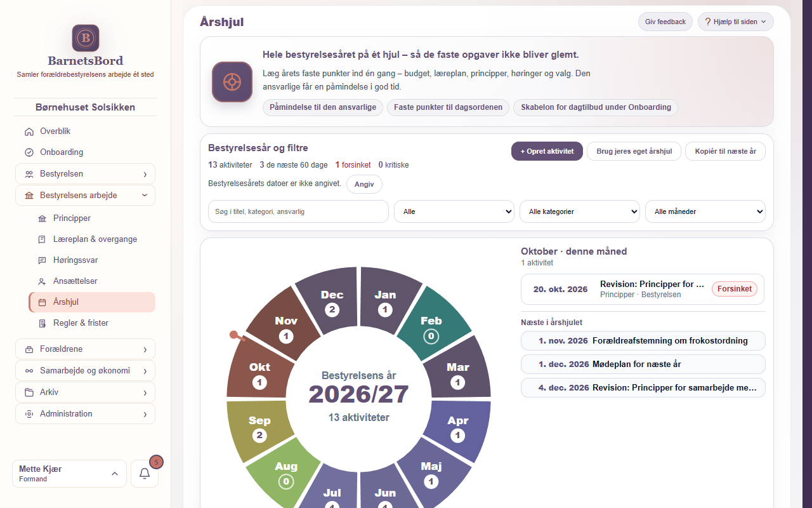The image size is (812, 508).
Task: Click the Overblik house icon
Action: pyautogui.click(x=29, y=131)
